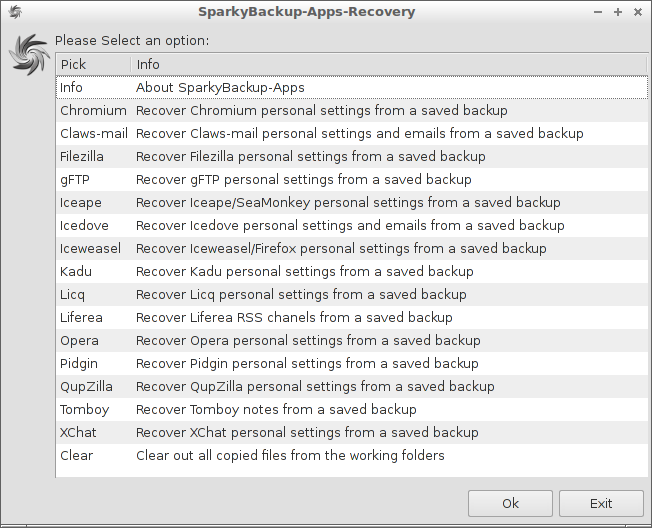Click 'Recover Tomboy notes' description
652x528 pixels.
[276, 410]
